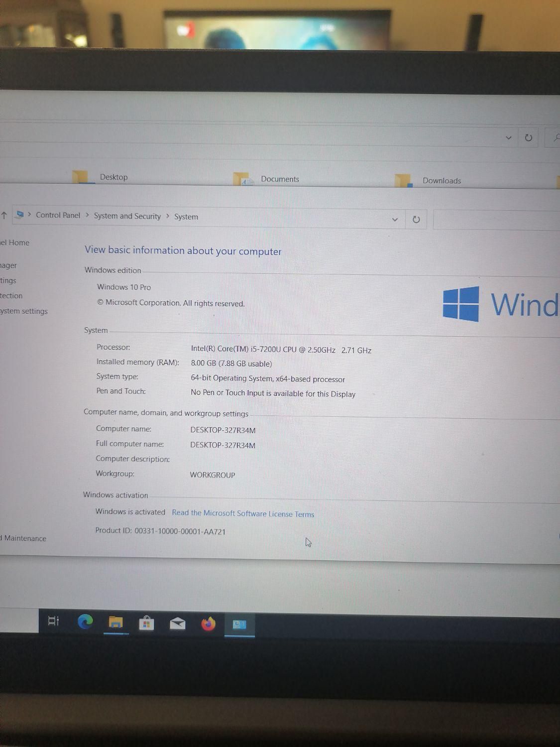
Task: Launch Microsoft Store from the taskbar
Action: point(146,623)
